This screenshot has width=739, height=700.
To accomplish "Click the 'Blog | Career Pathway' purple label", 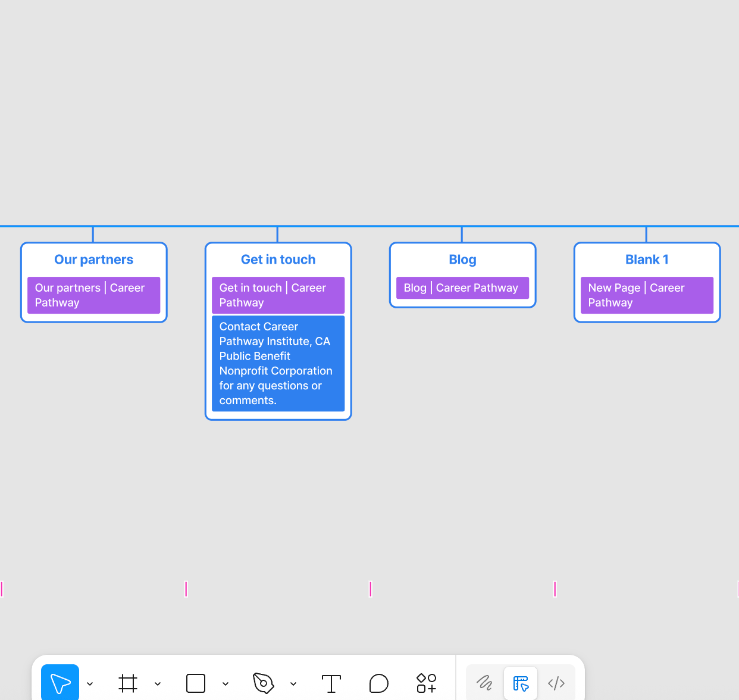I will (463, 288).
